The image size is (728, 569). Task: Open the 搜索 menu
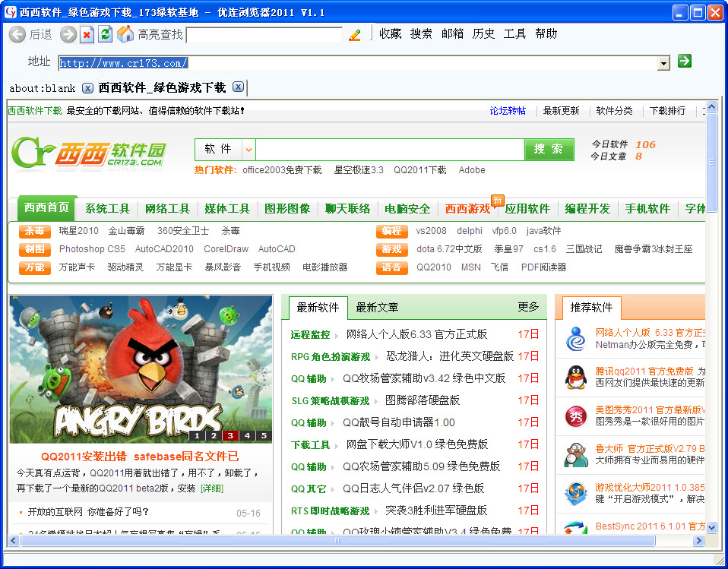[x=421, y=34]
